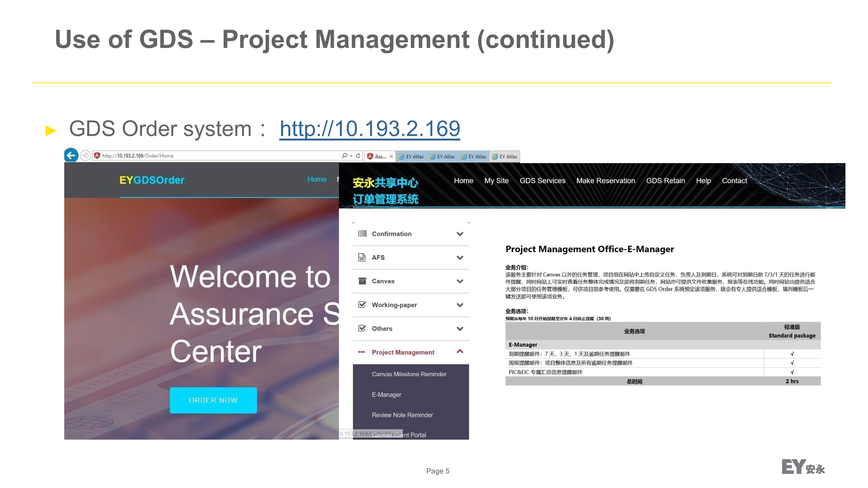Click the E-Manager table row header
Screen dimensions: 868x488
pyautogui.click(x=634, y=345)
